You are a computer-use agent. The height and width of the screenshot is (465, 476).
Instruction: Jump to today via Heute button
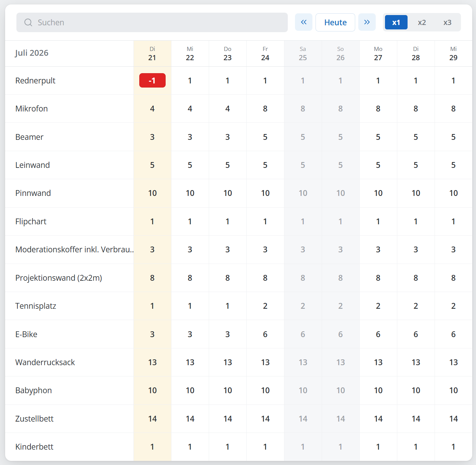point(335,22)
